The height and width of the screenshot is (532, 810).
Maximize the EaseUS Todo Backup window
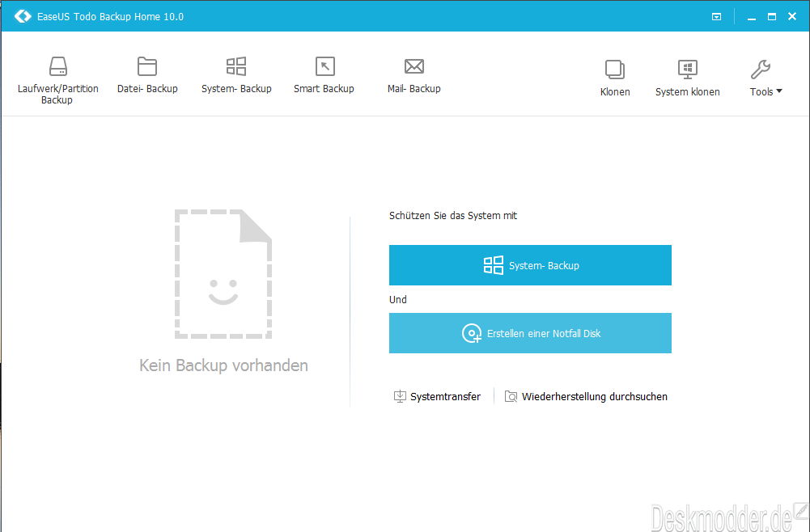[772, 16]
